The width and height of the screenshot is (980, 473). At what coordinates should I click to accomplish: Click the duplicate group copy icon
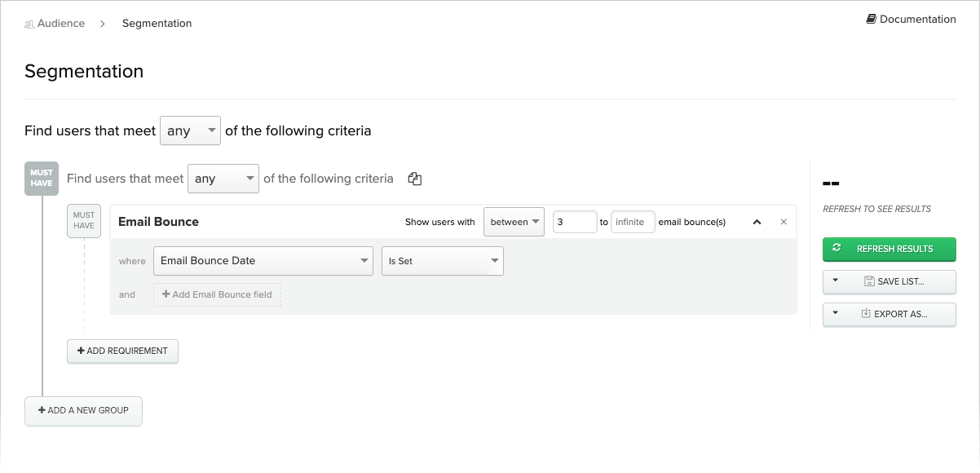pos(414,179)
